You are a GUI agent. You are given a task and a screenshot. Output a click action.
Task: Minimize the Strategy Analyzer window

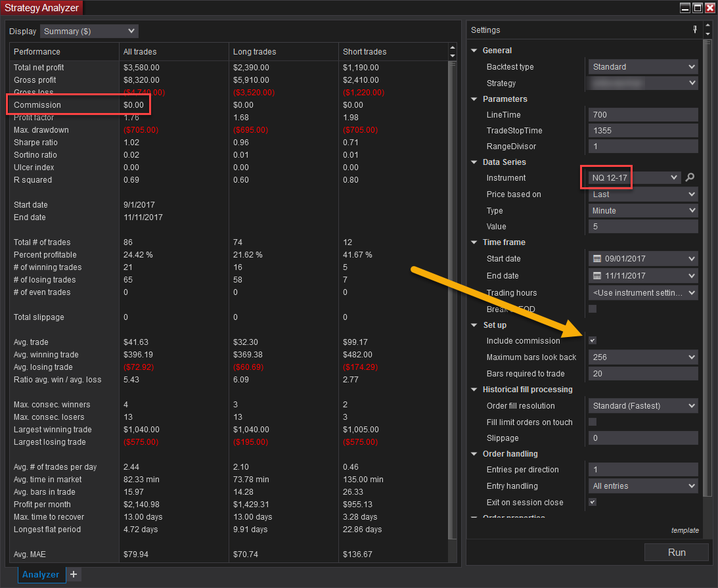click(x=685, y=8)
